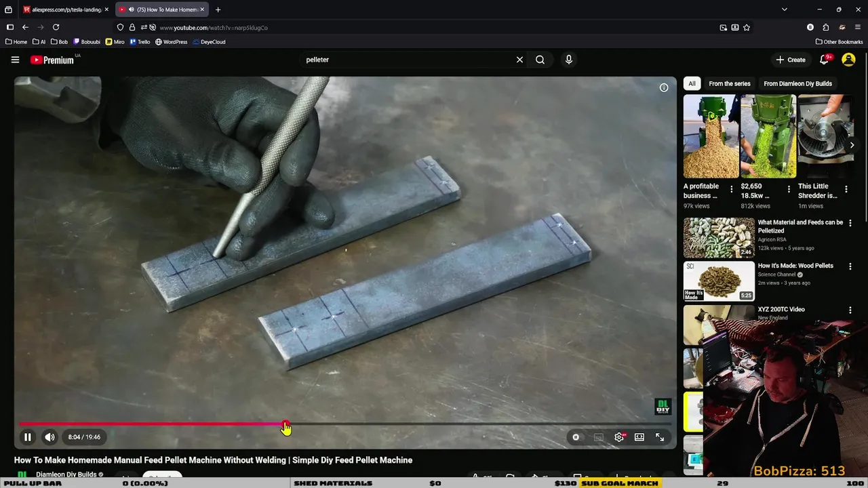Viewport: 868px width, 488px height.
Task: Open AI bookmark folder
Action: point(39,42)
